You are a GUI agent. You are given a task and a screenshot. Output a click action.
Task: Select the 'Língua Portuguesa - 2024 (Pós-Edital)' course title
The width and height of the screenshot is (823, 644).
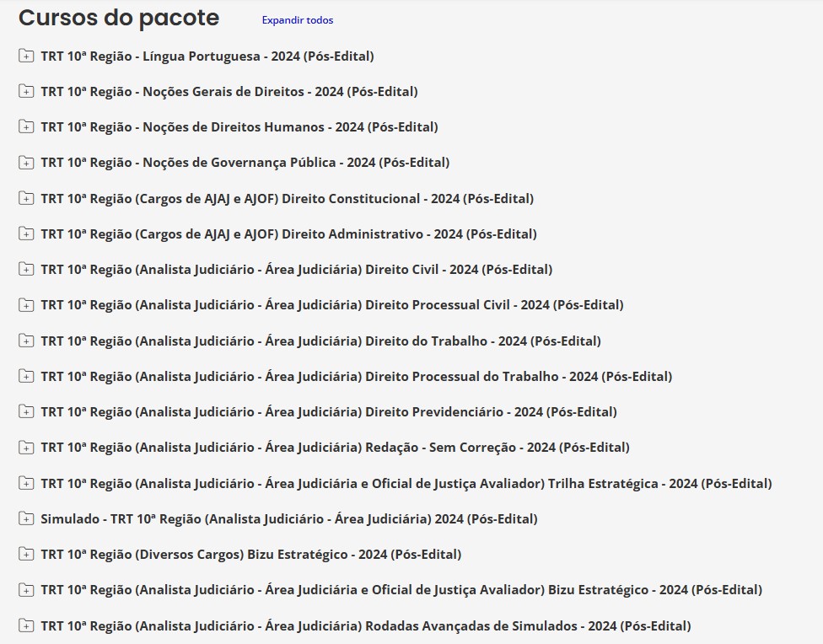coord(207,56)
